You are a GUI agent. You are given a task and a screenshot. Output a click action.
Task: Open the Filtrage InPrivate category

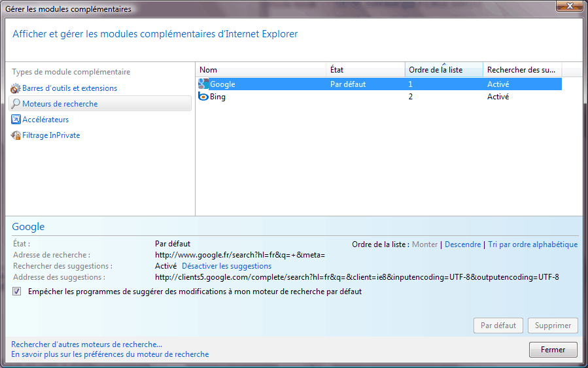coord(51,135)
